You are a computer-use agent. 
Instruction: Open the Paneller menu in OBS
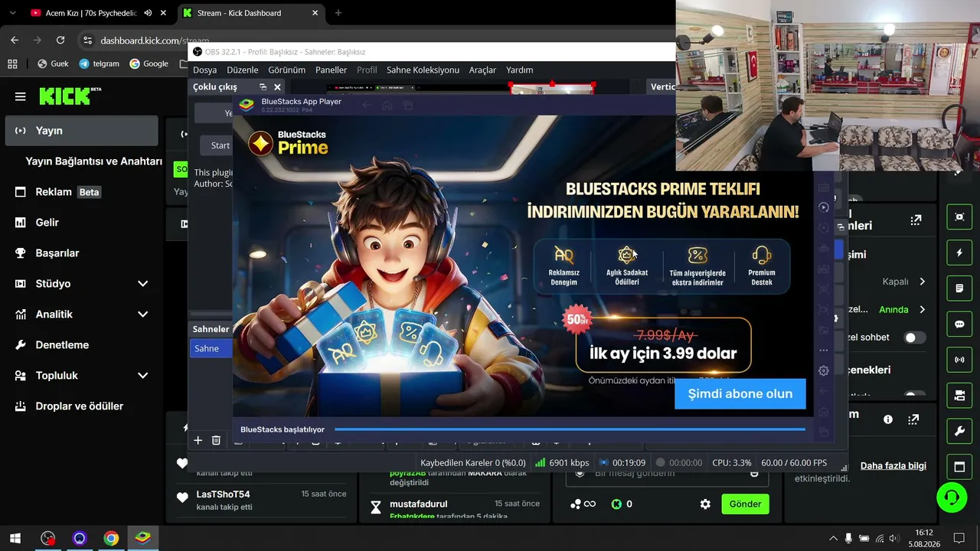pos(332,70)
